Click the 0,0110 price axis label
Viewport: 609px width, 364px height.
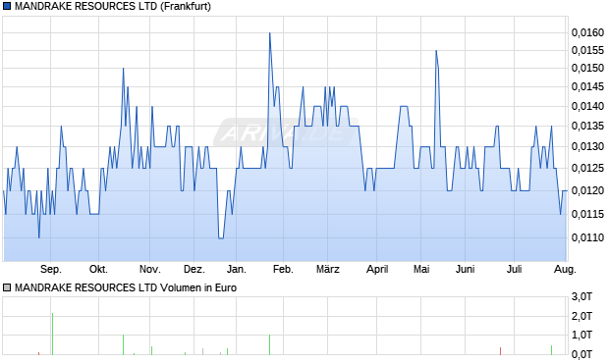pyautogui.click(x=587, y=237)
